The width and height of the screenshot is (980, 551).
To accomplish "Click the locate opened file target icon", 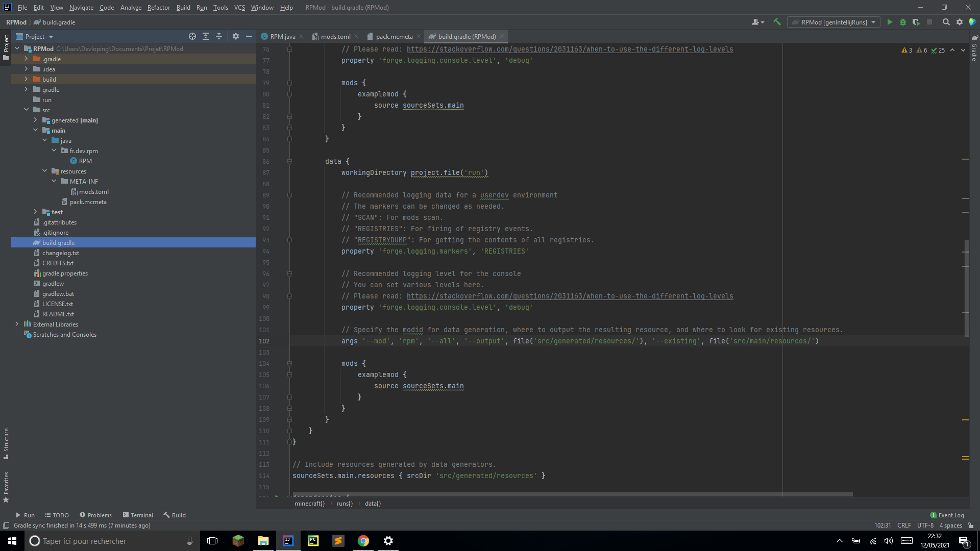I will (x=192, y=37).
